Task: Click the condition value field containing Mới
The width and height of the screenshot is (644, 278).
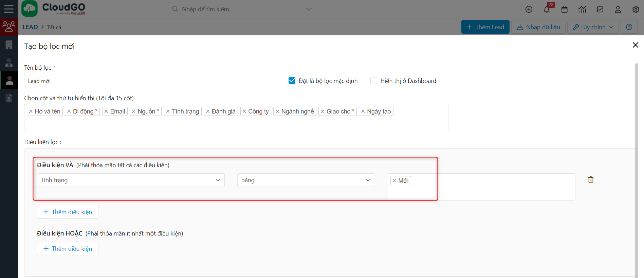Action: [481, 187]
